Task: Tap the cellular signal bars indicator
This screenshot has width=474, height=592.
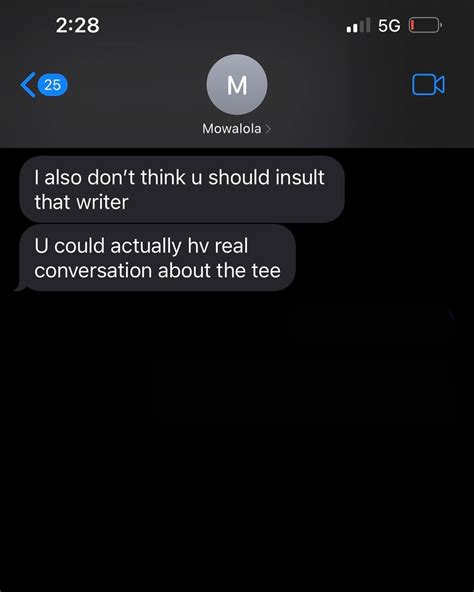Action: [x=358, y=25]
